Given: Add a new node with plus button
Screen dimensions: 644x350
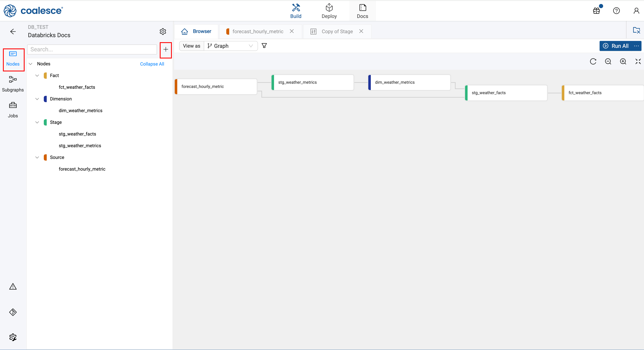Looking at the screenshot, I should pyautogui.click(x=166, y=49).
